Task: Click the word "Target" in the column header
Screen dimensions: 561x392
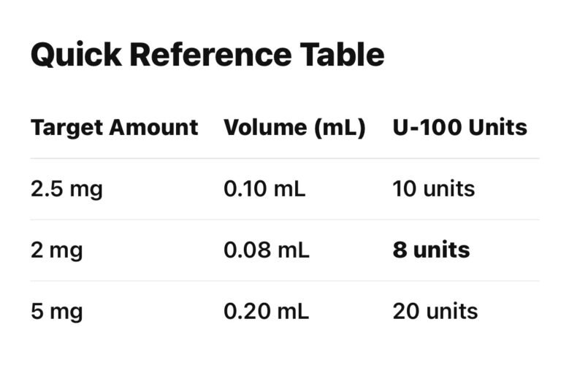Action: coord(66,128)
